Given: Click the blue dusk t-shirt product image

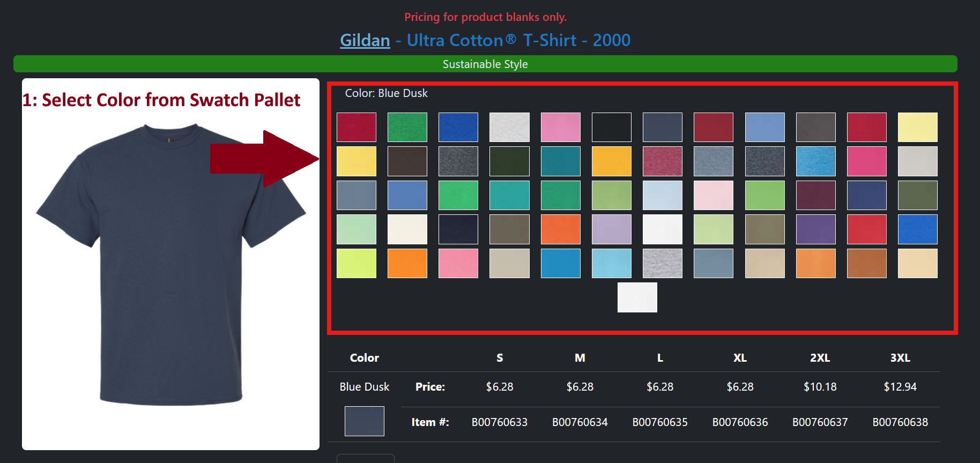Looking at the screenshot, I should (x=170, y=264).
